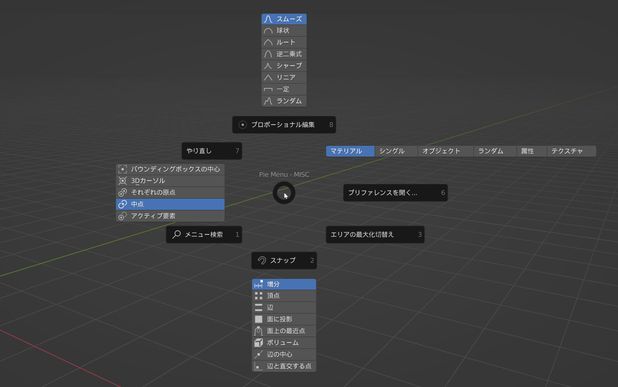Select the 頂点 snap icon
This screenshot has height=387, width=618.
259,296
